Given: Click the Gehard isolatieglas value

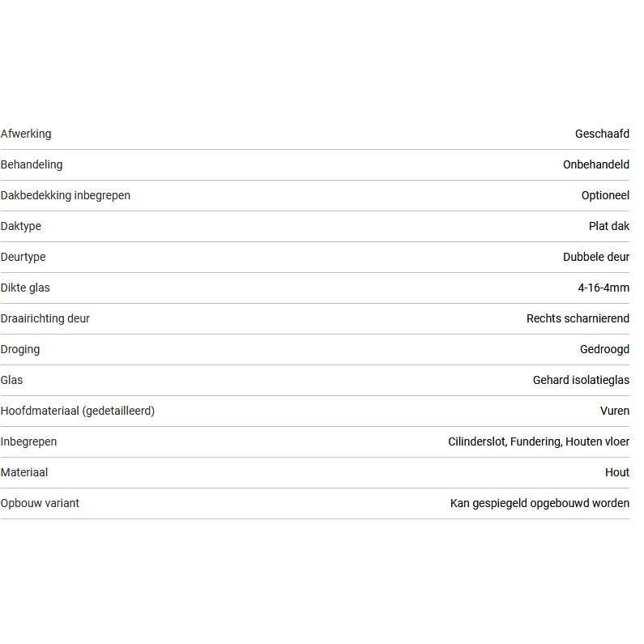Looking at the screenshot, I should coord(581,380).
